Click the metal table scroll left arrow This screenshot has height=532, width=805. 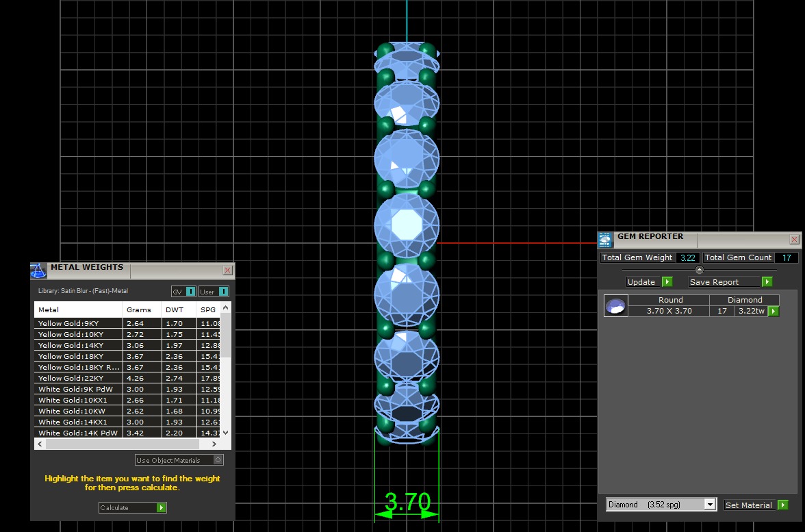coord(40,444)
